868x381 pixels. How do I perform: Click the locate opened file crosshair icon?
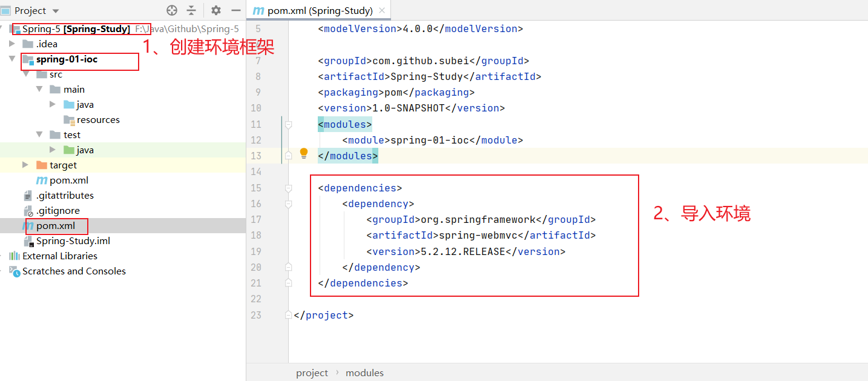(172, 10)
